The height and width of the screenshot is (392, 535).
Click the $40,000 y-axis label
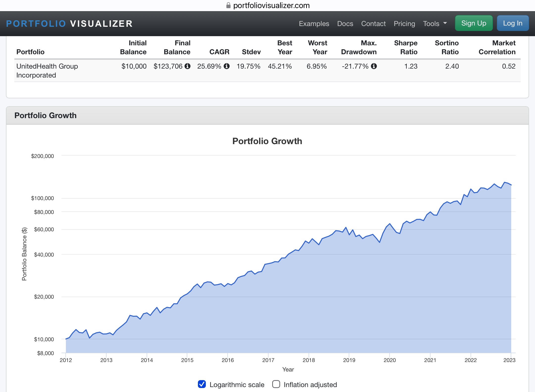(44, 255)
